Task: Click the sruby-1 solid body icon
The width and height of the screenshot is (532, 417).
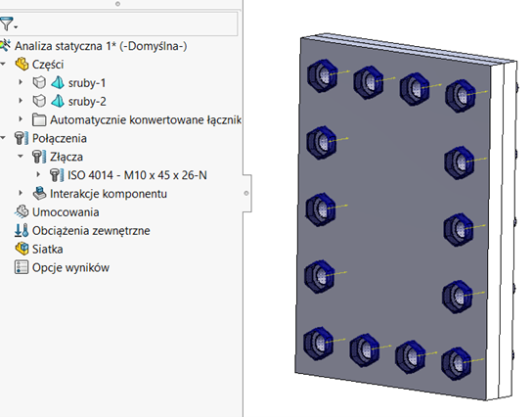Action: click(x=39, y=82)
